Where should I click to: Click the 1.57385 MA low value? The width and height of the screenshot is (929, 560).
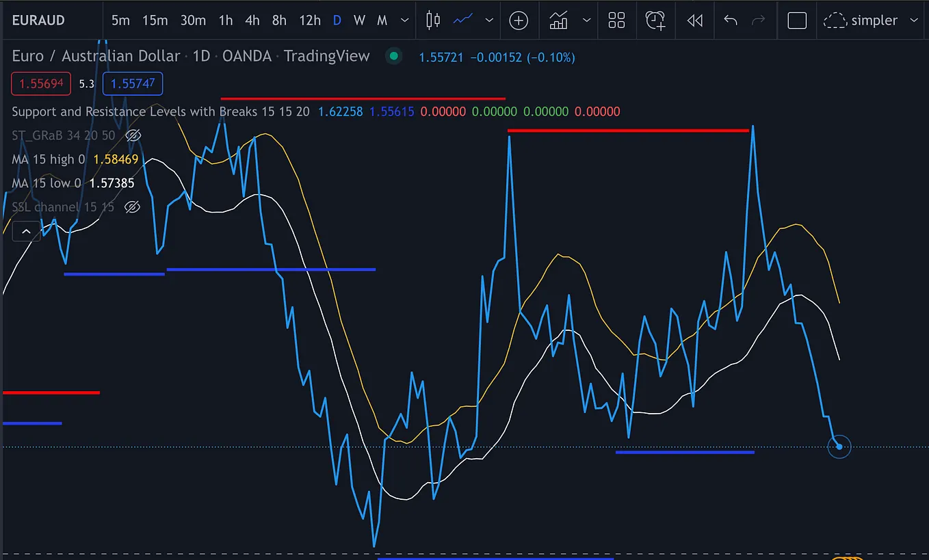coord(112,183)
